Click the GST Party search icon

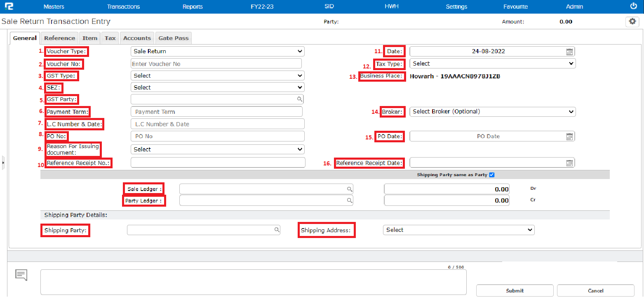(299, 99)
